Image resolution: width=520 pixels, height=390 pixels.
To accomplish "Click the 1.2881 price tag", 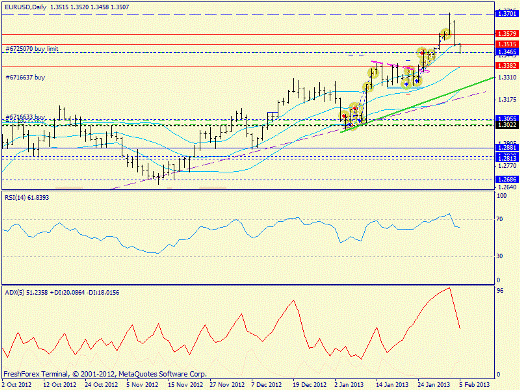I will coord(507,147).
